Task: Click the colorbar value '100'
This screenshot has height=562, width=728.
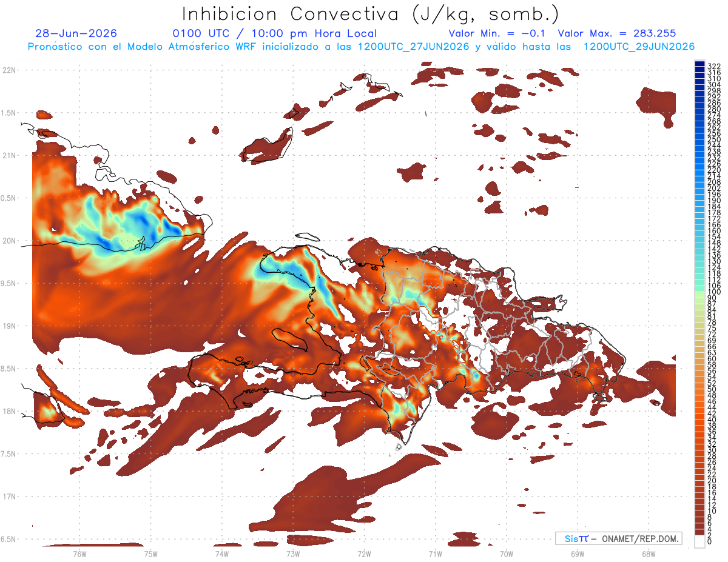Action: pyautogui.click(x=713, y=292)
